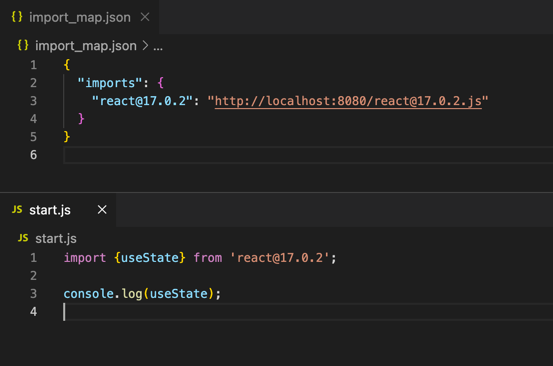Viewport: 553px width, 366px height.
Task: Click the start.js breadcrumb label
Action: (56, 239)
